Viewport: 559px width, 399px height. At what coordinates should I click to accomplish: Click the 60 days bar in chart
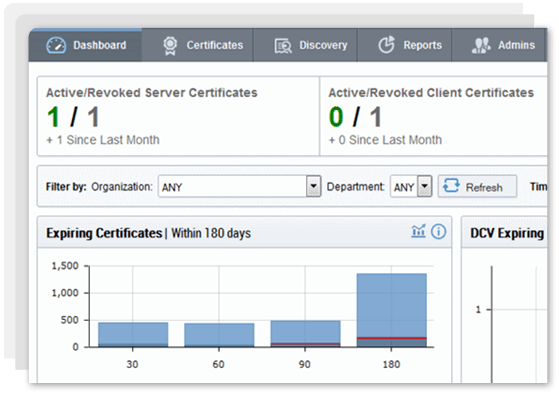(219, 335)
